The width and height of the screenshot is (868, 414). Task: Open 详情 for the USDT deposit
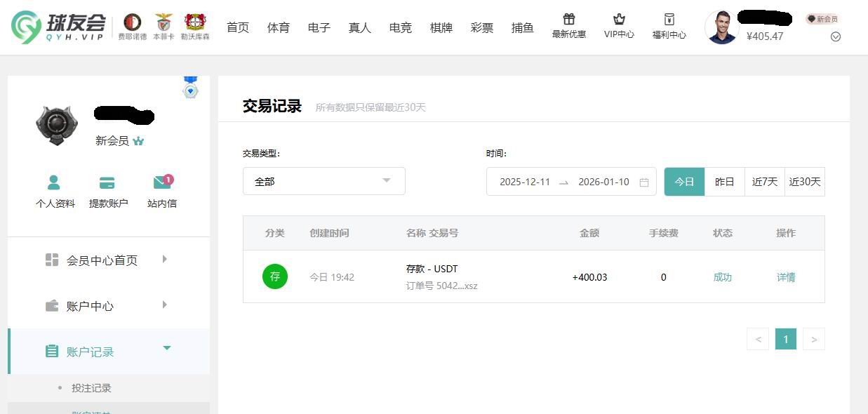(x=785, y=277)
